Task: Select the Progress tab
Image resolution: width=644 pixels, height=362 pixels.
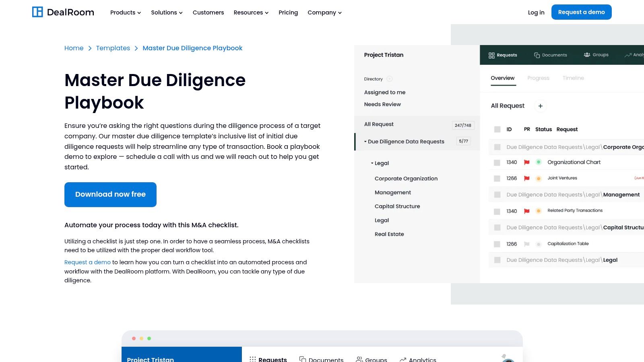Action: (x=538, y=78)
